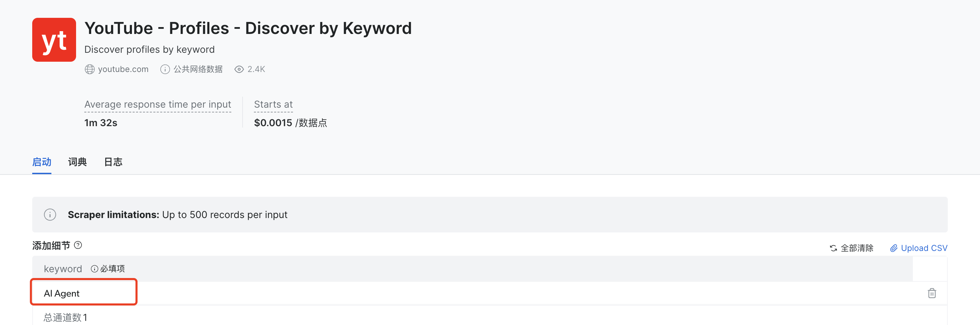Image resolution: width=980 pixels, height=325 pixels.
Task: Delete the AI Agent keyword row
Action: pyautogui.click(x=932, y=293)
